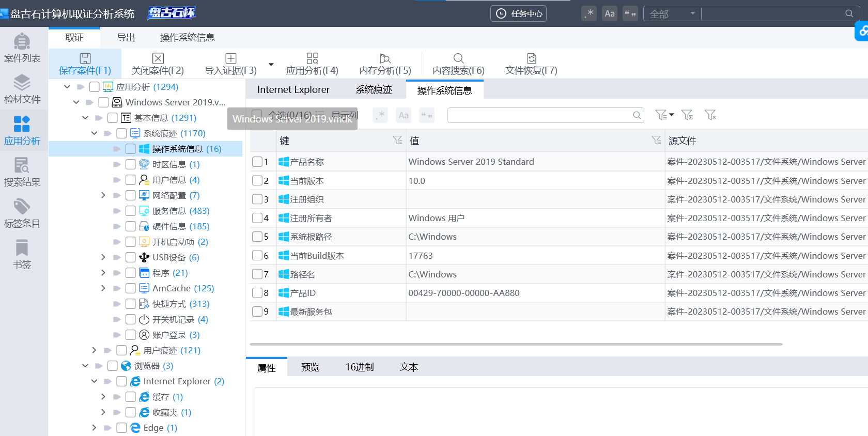Expand the USB设备 tree node

click(x=103, y=257)
